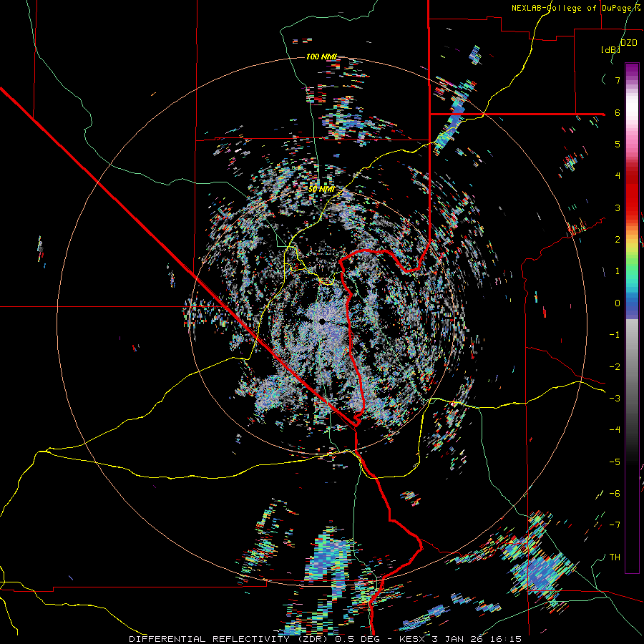Click the 100 NMI range ring label

click(x=321, y=57)
